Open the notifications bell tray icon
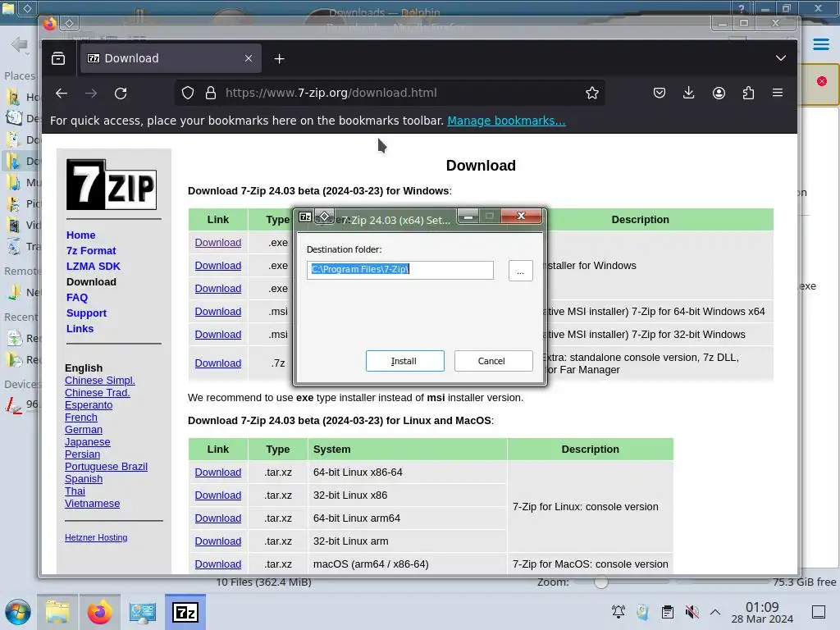840x630 pixels. point(619,612)
